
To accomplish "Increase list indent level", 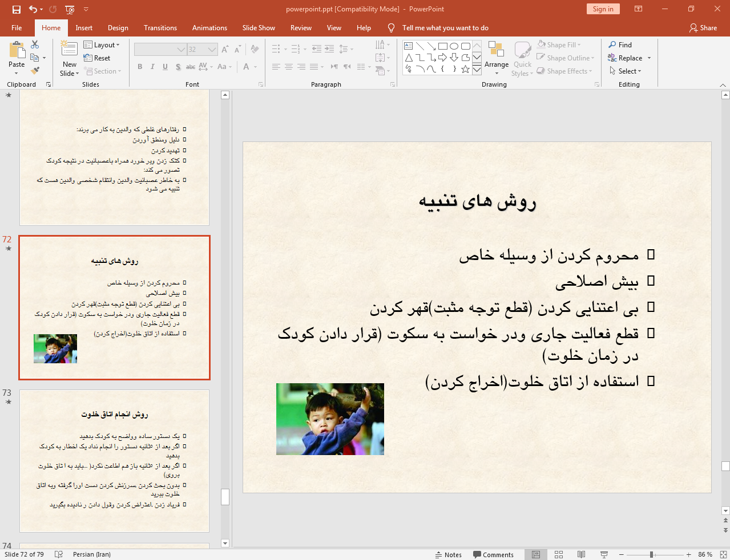I will 329,49.
